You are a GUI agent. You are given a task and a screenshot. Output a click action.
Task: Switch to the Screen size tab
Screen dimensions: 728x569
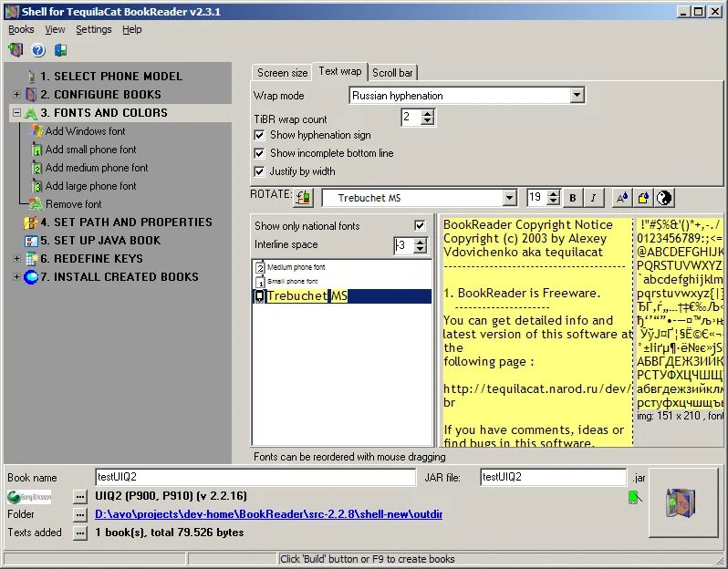[x=282, y=73]
